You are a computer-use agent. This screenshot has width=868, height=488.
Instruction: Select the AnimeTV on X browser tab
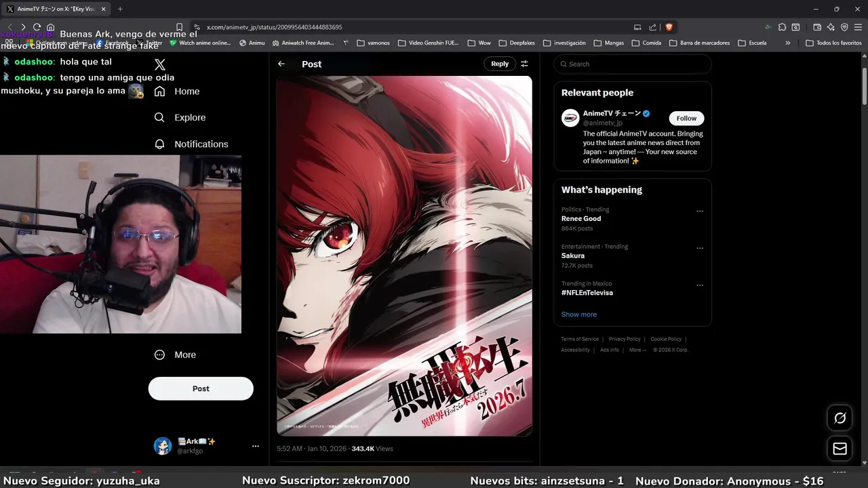pyautogui.click(x=56, y=9)
